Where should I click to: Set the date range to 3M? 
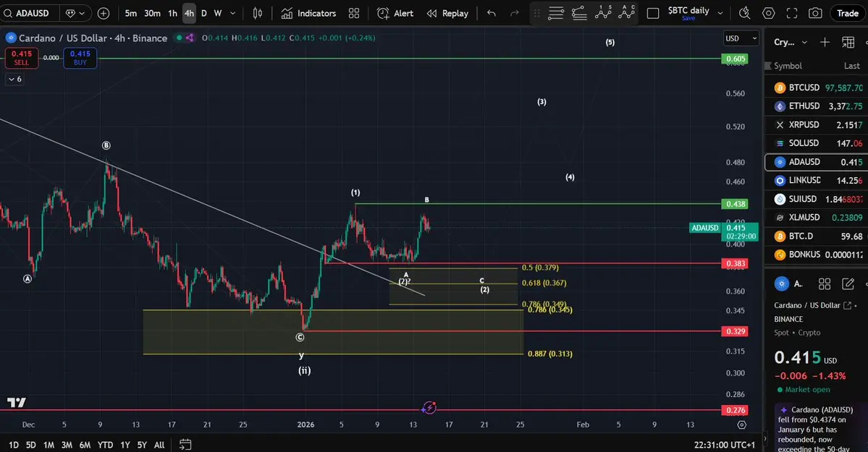coord(67,445)
